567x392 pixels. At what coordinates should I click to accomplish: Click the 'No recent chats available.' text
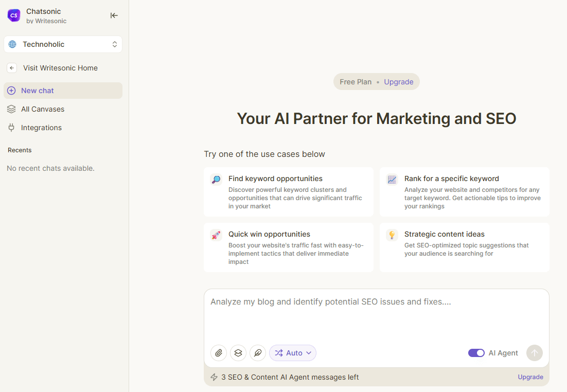(50, 168)
